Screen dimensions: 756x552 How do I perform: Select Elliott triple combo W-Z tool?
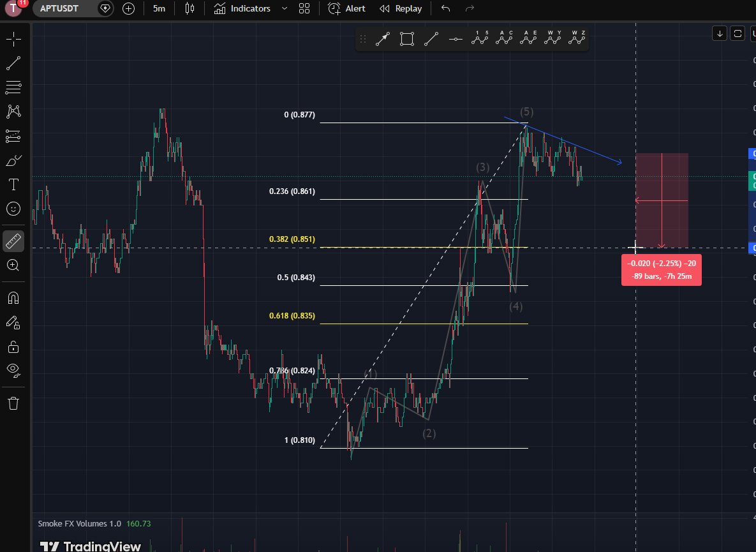click(577, 38)
